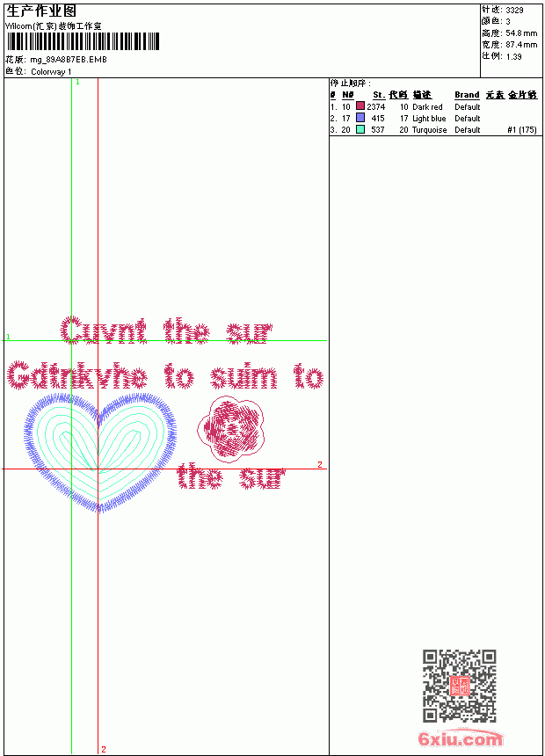
Task: Click the St. column header
Action: click(x=379, y=95)
